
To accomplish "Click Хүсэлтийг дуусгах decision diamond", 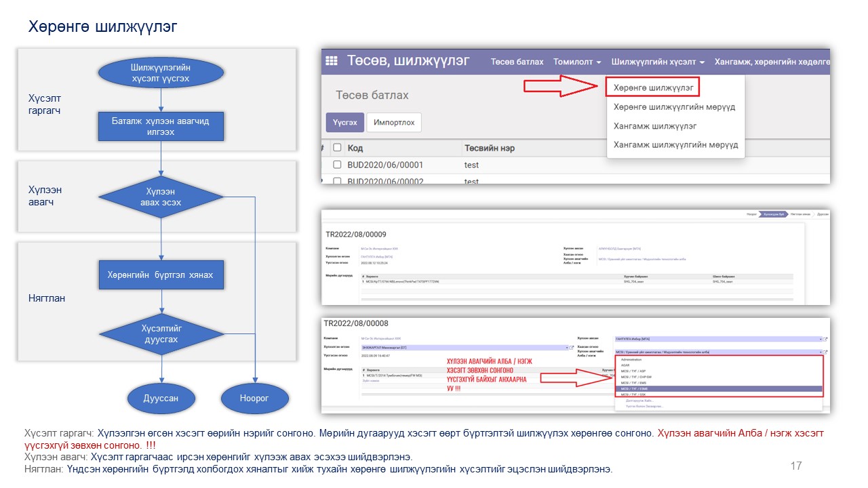I will tap(161, 333).
